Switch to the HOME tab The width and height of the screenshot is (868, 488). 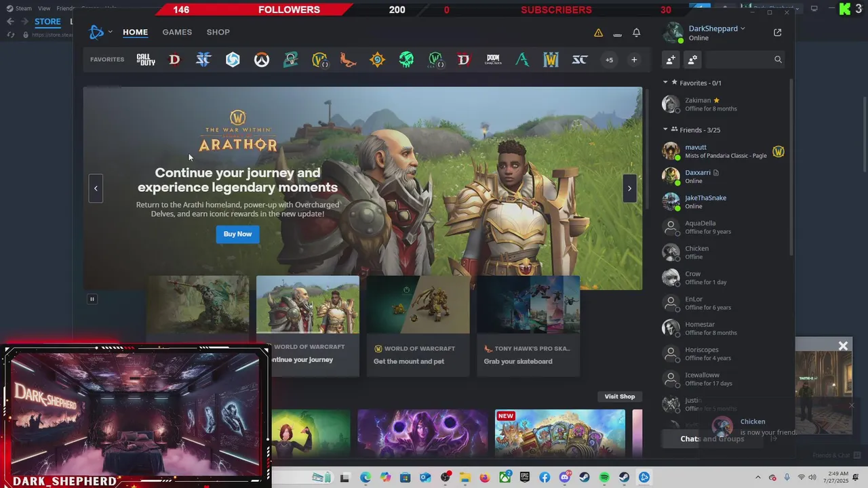(135, 32)
